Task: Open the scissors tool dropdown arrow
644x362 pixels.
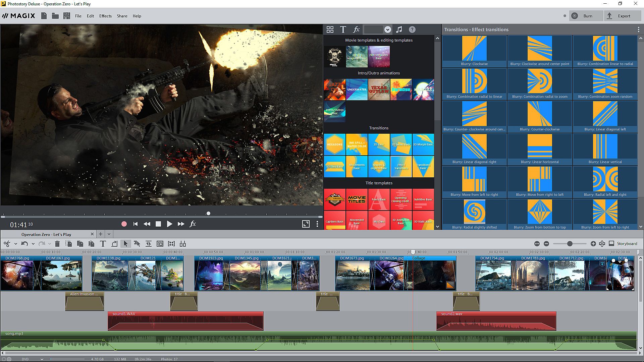Action: pos(15,244)
